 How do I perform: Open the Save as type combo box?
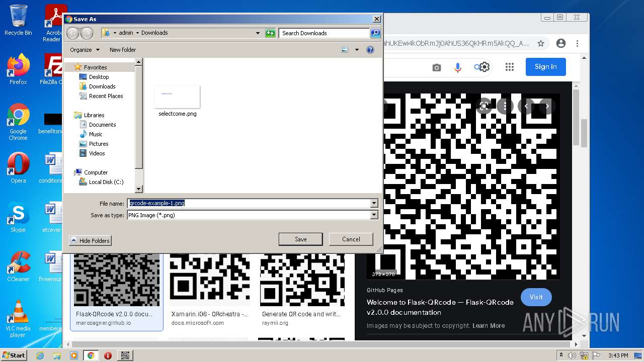pyautogui.click(x=253, y=215)
